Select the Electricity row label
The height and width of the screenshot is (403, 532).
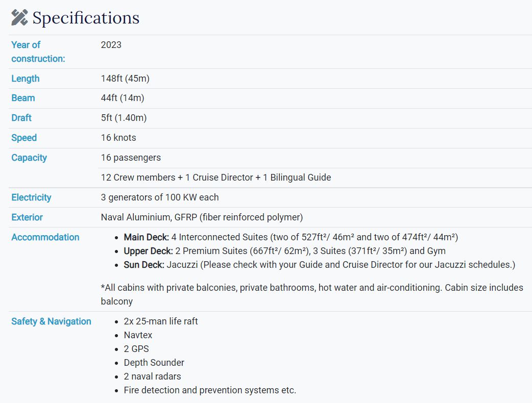[31, 197]
